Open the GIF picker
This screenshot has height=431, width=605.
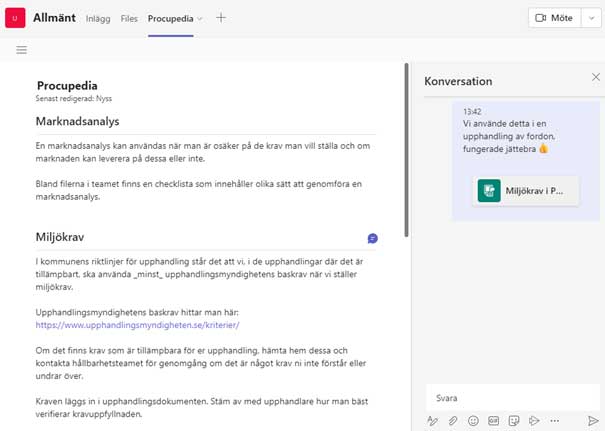coord(493,421)
